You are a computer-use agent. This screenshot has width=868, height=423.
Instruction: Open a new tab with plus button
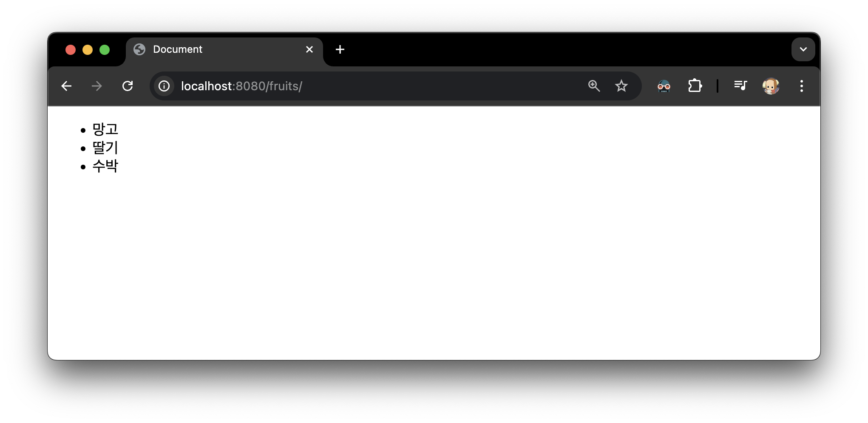tap(340, 49)
